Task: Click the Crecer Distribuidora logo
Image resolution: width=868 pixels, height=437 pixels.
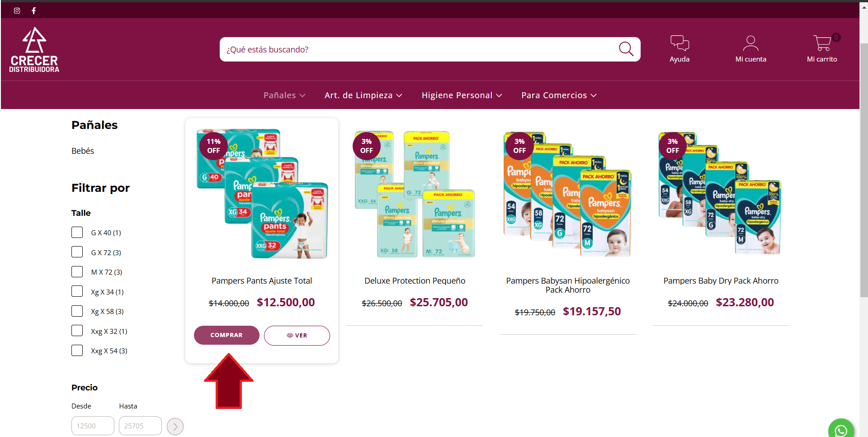Action: pos(34,50)
